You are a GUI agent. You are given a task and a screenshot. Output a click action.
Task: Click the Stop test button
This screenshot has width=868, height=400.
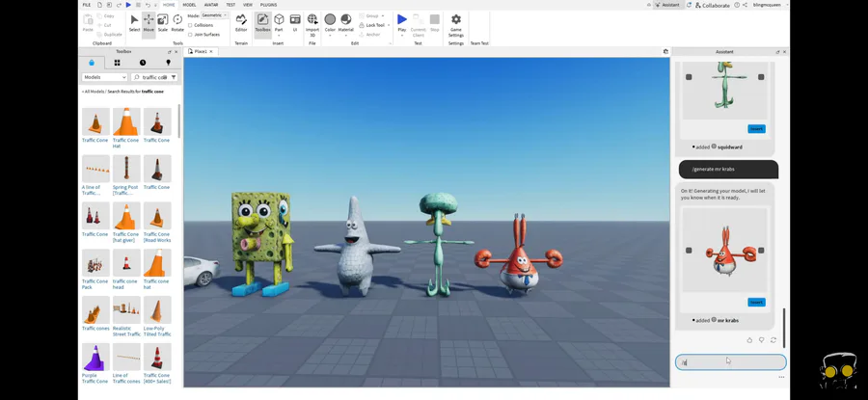coord(435,23)
